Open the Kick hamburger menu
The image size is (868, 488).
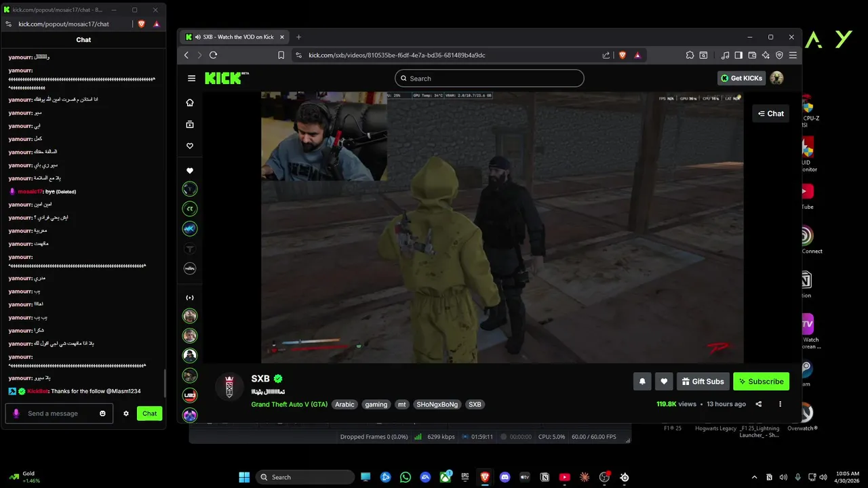click(191, 79)
